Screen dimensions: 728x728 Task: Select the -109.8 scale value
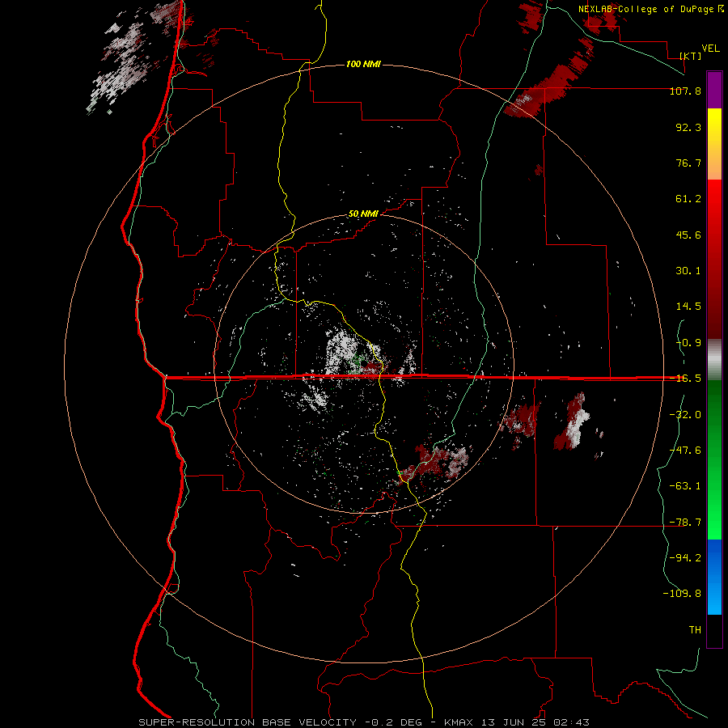[682, 594]
